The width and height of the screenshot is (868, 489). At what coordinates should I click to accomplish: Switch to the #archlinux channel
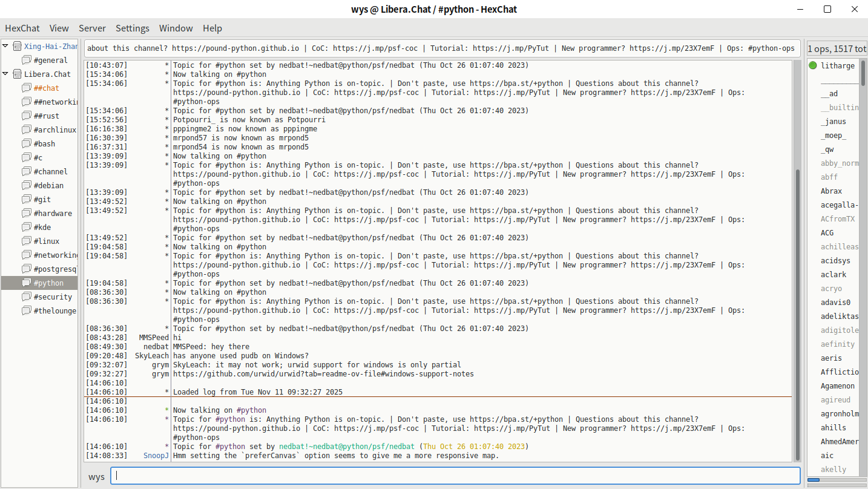(x=54, y=130)
